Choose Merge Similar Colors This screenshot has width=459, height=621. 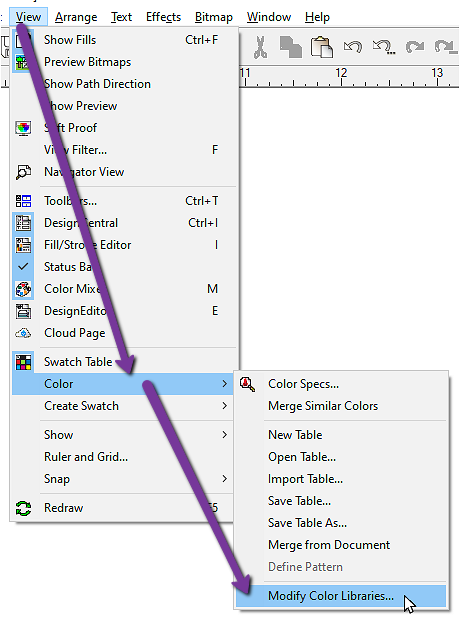point(341,406)
